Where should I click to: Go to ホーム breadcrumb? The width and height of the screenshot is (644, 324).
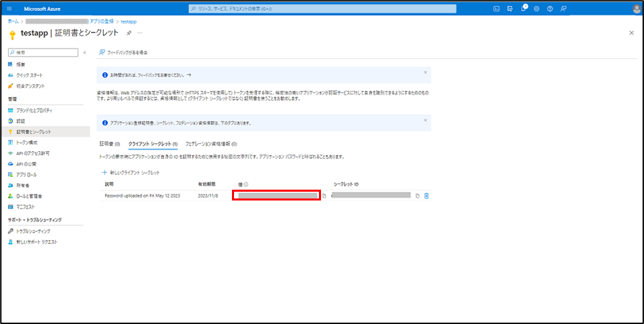coord(13,22)
